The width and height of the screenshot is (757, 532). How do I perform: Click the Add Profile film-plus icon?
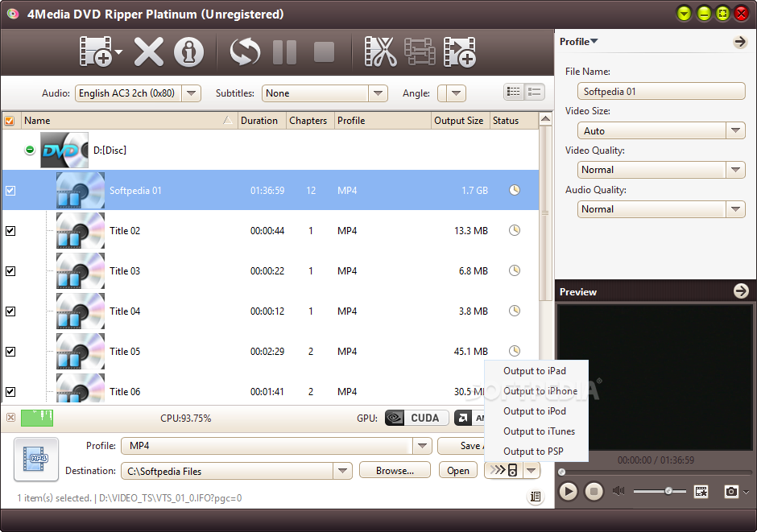click(460, 52)
